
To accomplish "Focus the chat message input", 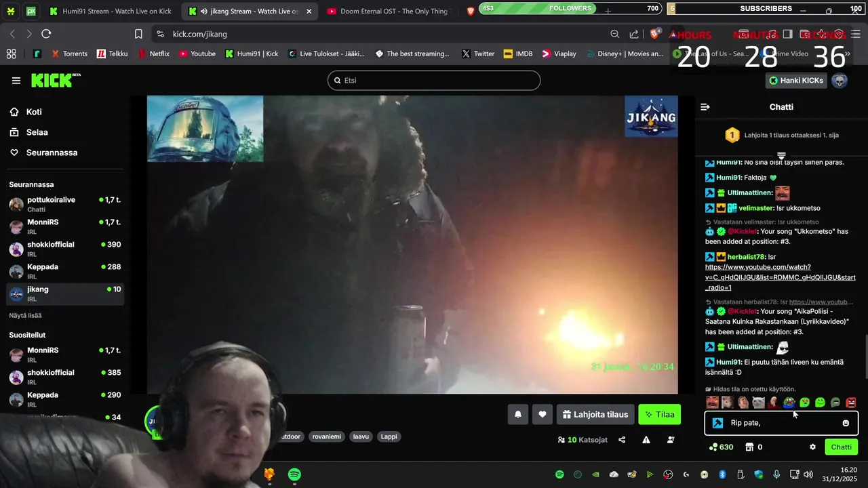I will 781,423.
